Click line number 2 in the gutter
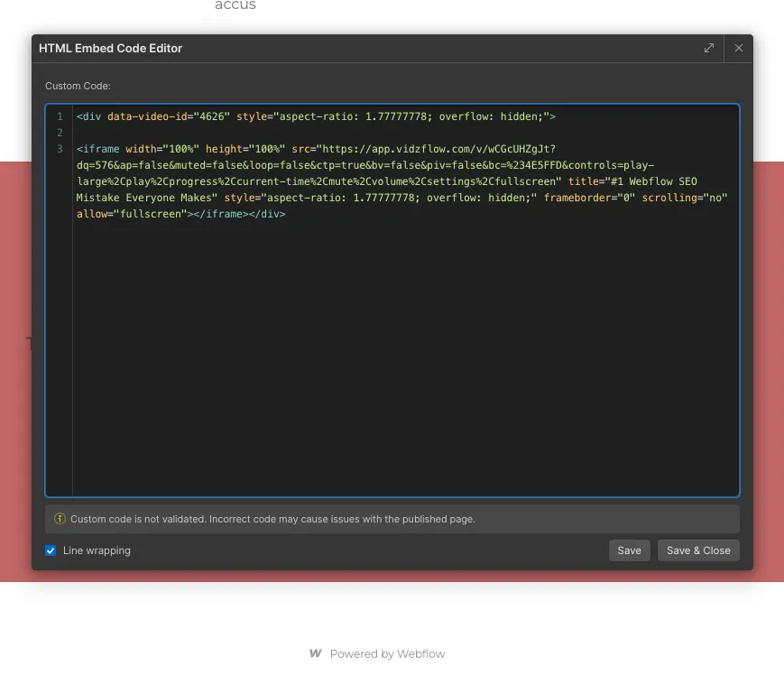 point(60,133)
